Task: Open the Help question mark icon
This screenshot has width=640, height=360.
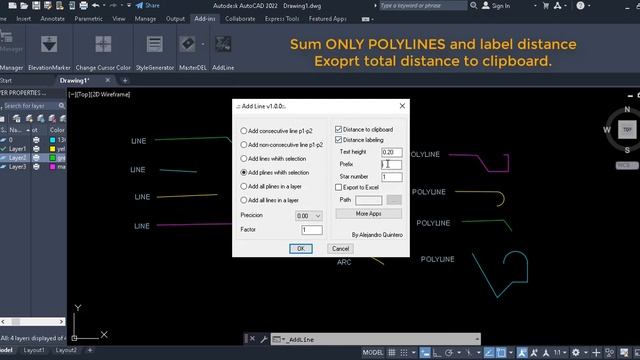Action: pos(580,5)
